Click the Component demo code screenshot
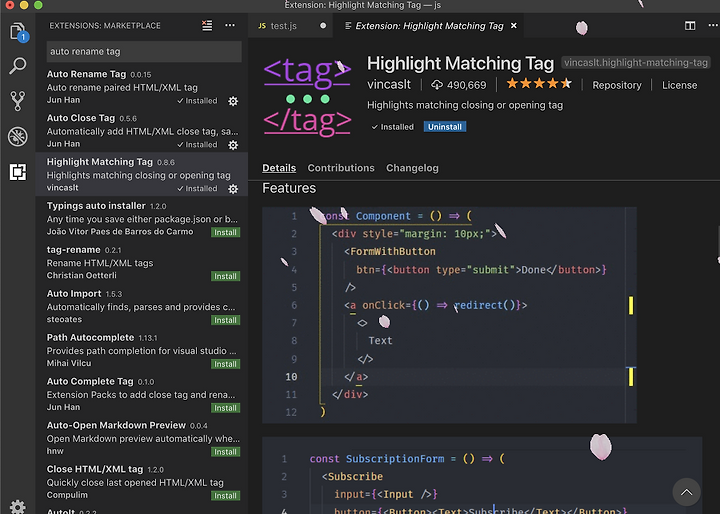Image resolution: width=720 pixels, height=514 pixels. tap(449, 315)
